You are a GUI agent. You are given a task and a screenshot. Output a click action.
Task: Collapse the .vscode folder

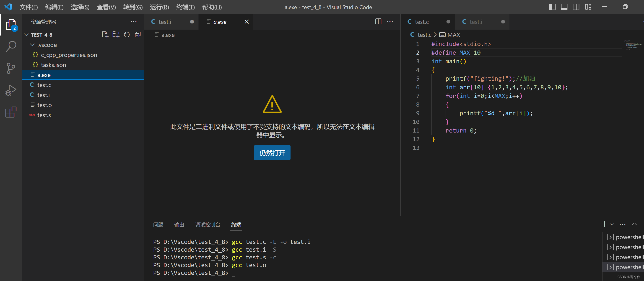32,45
